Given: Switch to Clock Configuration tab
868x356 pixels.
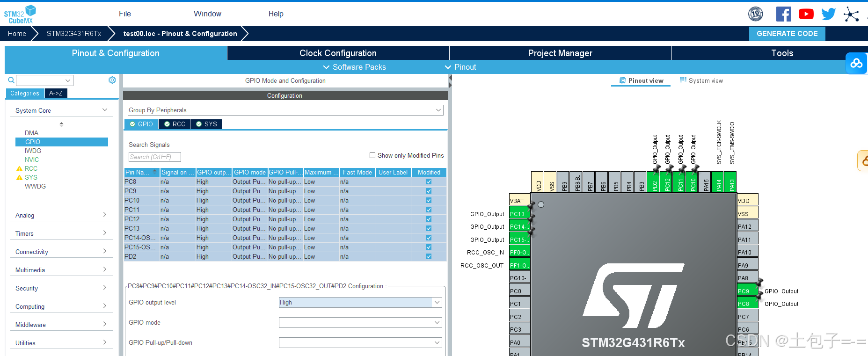Looking at the screenshot, I should click(338, 53).
